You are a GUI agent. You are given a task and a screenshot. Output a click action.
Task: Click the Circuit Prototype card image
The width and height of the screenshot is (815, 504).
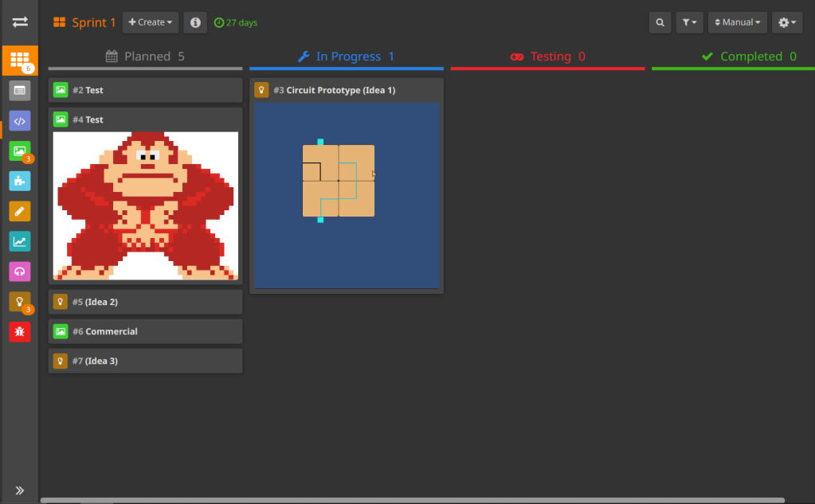point(347,195)
